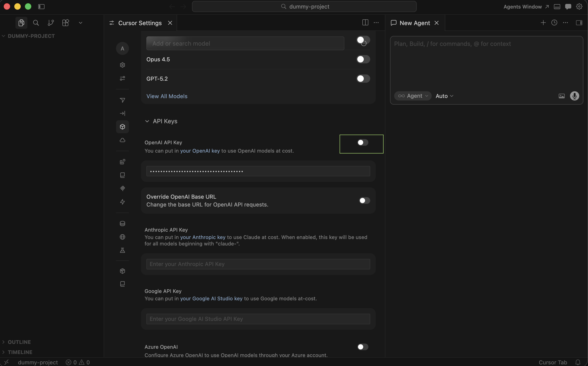The height and width of the screenshot is (366, 588).
Task: Click the masked OpenAI API key field
Action: tap(258, 171)
